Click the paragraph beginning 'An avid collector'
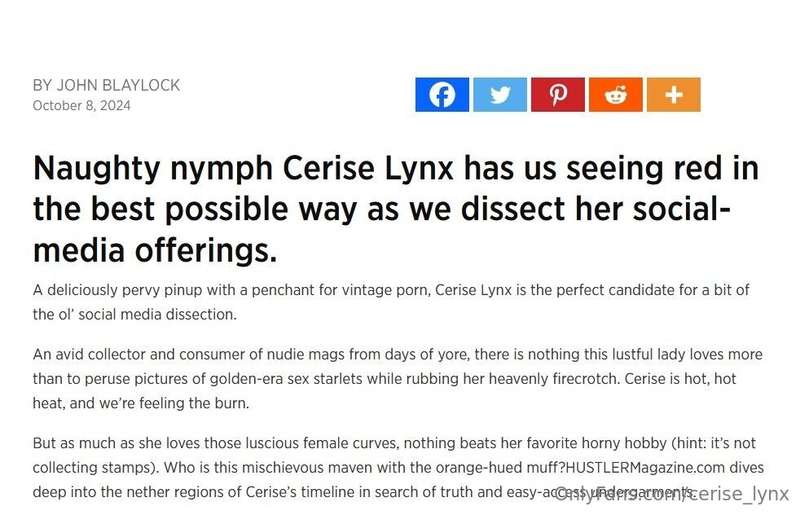Image resolution: width=800 pixels, height=516 pixels. click(397, 379)
